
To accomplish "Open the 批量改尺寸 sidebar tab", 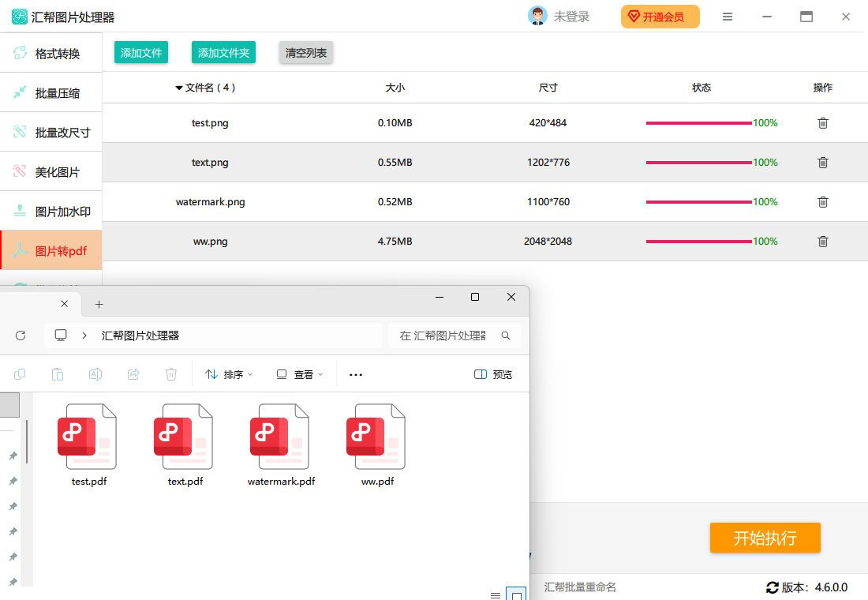I will [x=51, y=132].
